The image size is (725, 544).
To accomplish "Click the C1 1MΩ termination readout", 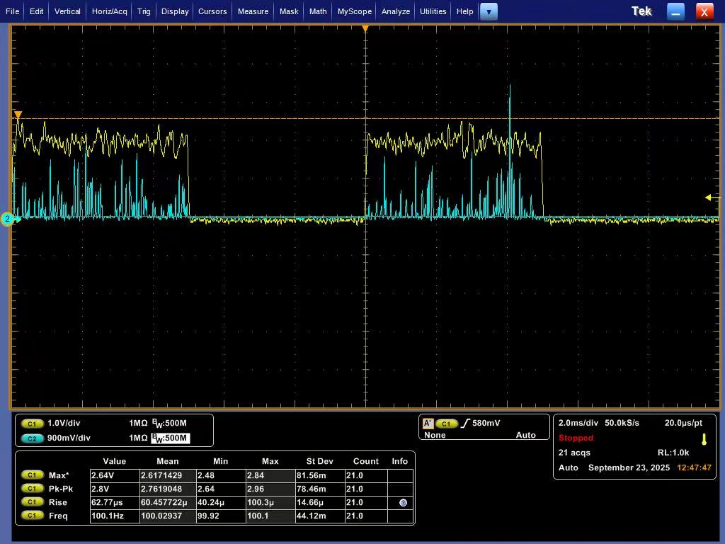I will (138, 423).
